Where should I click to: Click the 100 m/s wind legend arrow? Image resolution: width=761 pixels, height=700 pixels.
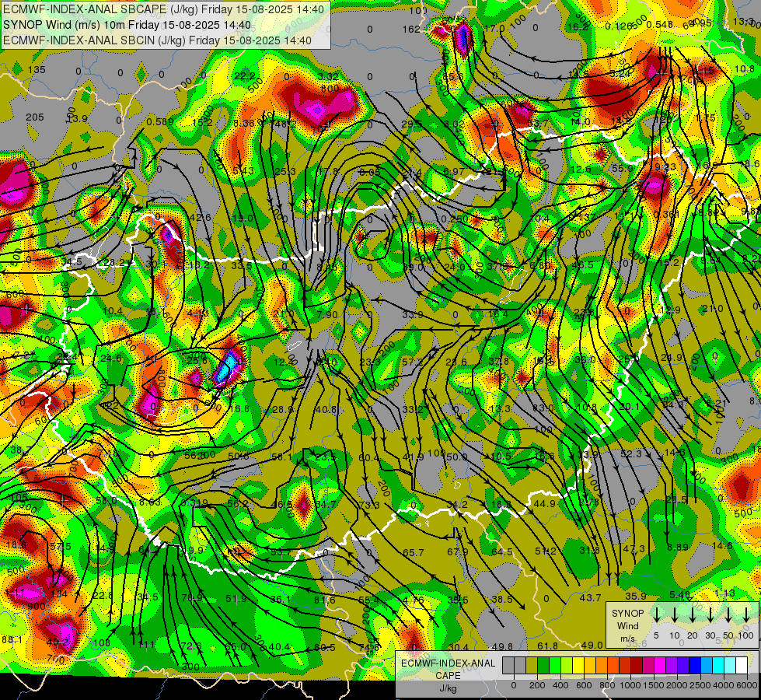(746, 615)
